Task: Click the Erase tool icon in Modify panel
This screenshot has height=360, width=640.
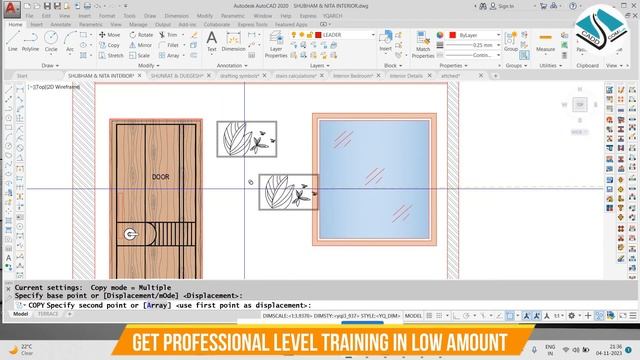Action: click(x=194, y=35)
